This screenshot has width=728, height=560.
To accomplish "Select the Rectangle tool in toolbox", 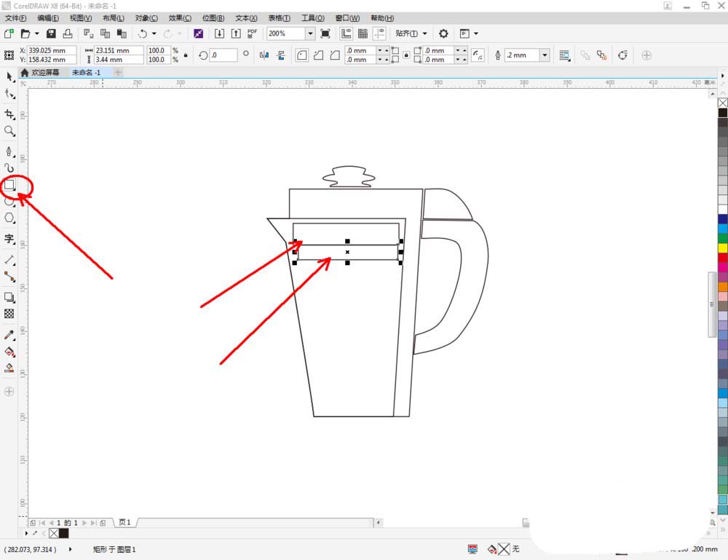I will pos(9,186).
